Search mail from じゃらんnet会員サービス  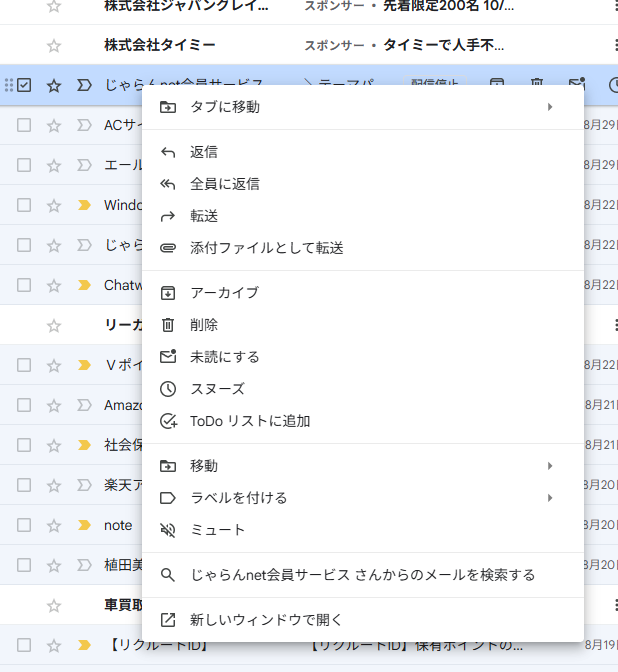point(363,575)
